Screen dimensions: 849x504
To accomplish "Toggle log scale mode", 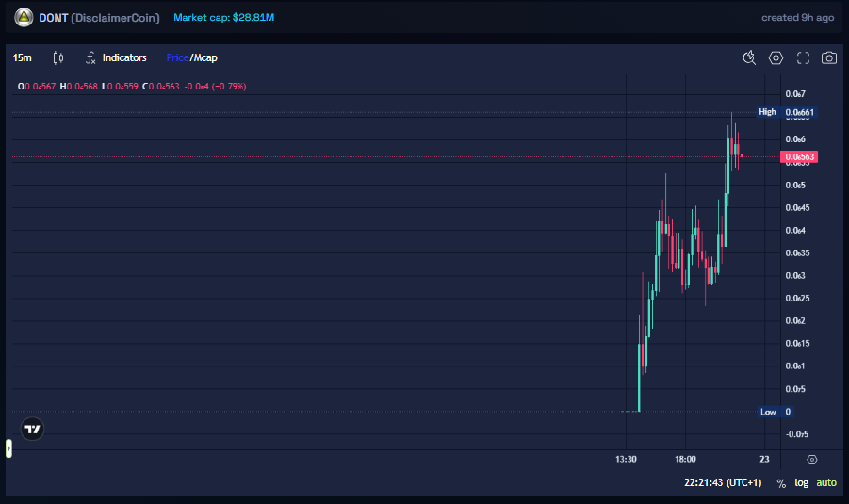I will [801, 483].
